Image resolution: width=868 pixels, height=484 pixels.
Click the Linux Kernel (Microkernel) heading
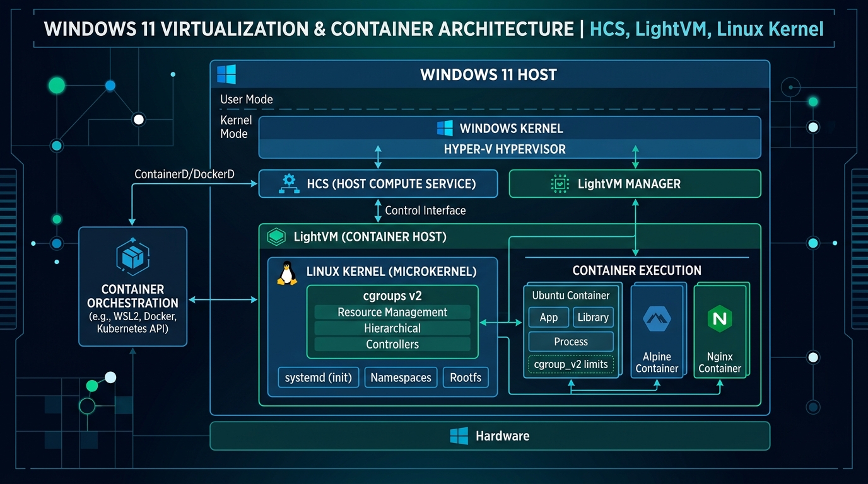pyautogui.click(x=391, y=272)
